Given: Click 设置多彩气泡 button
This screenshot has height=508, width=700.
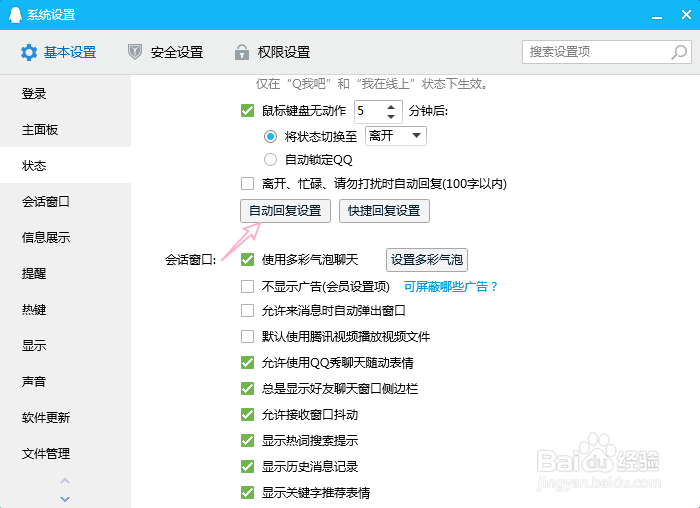Looking at the screenshot, I should pos(427,260).
